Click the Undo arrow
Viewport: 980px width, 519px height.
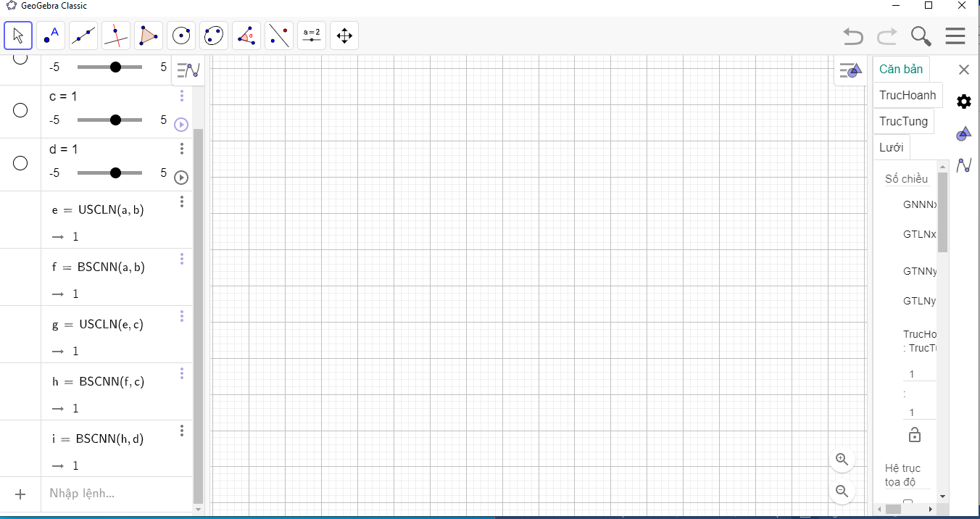(853, 36)
